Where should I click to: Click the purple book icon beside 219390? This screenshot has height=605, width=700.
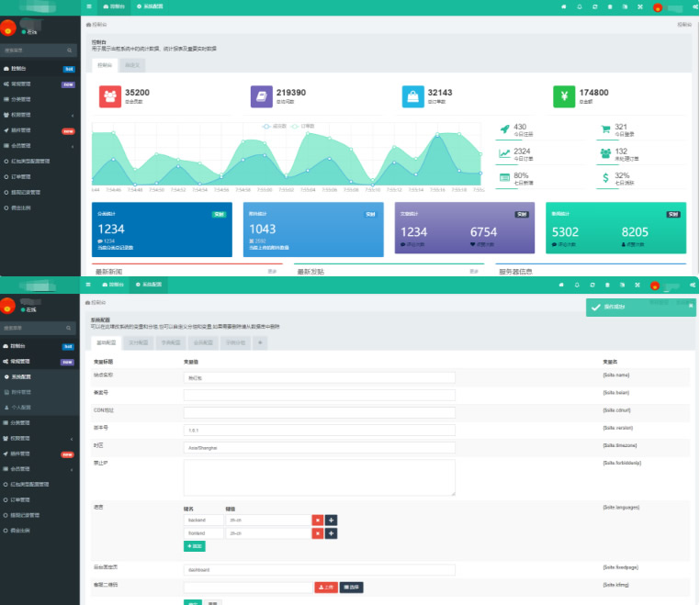(262, 96)
